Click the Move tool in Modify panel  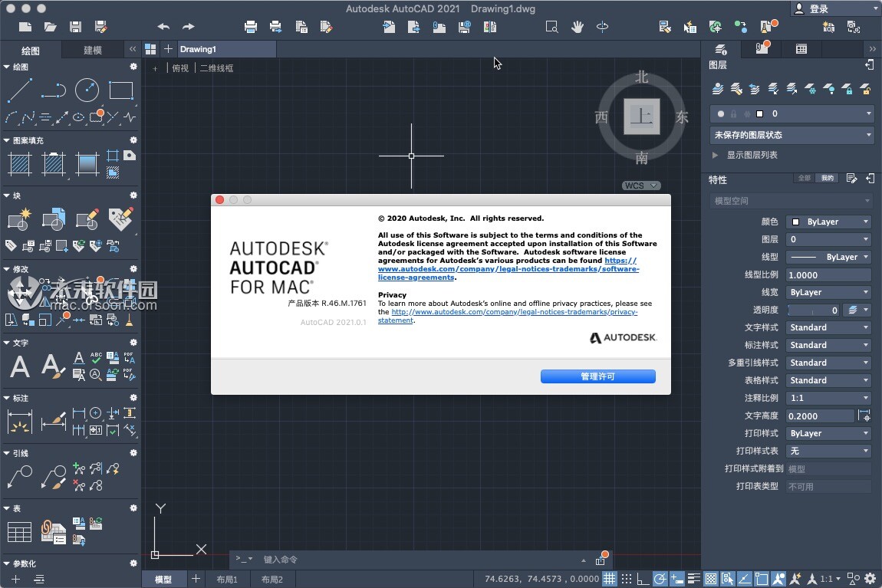20,293
